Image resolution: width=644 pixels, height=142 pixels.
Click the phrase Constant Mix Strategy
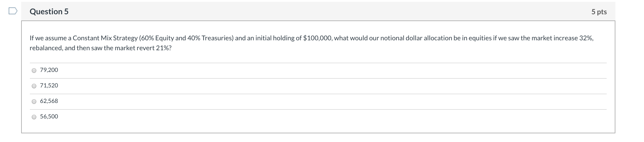[x=105, y=38]
